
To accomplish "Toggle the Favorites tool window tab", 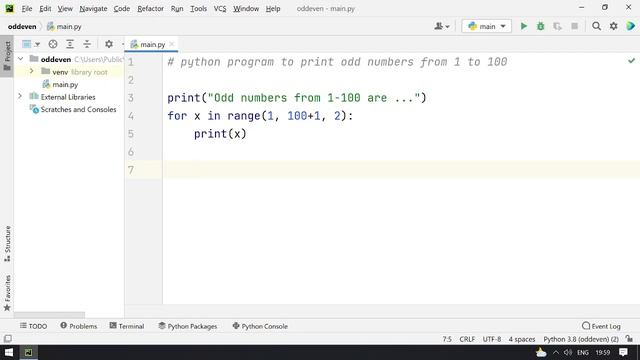I will [x=7, y=293].
